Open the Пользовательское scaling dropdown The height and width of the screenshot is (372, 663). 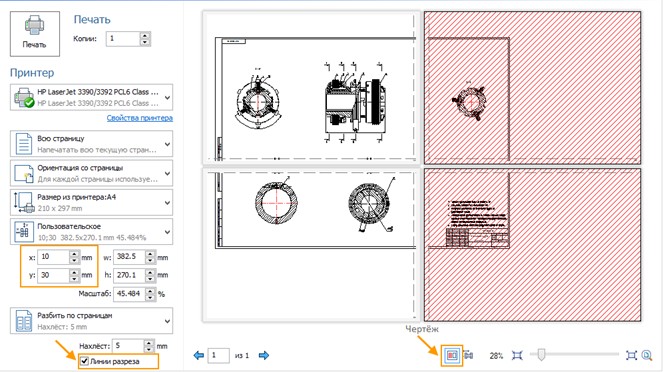(x=91, y=232)
